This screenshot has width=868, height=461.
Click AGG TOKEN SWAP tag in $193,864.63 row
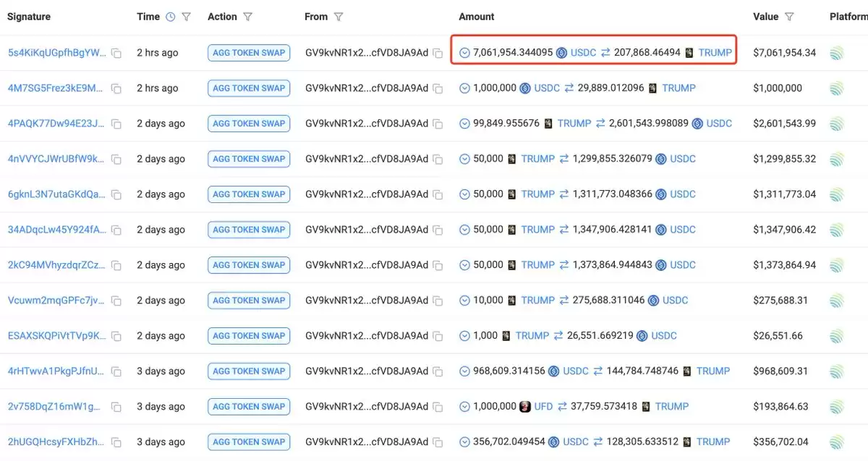249,407
